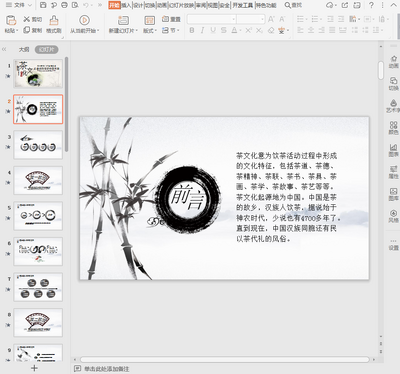The image size is (400, 374).
Task: Toggle Italic formatting
Action: point(202,30)
